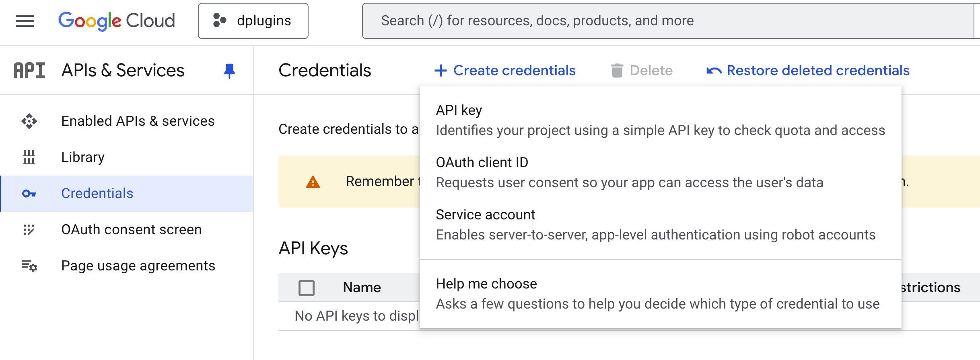
Task: Click the Credentials page title
Action: pos(325,70)
